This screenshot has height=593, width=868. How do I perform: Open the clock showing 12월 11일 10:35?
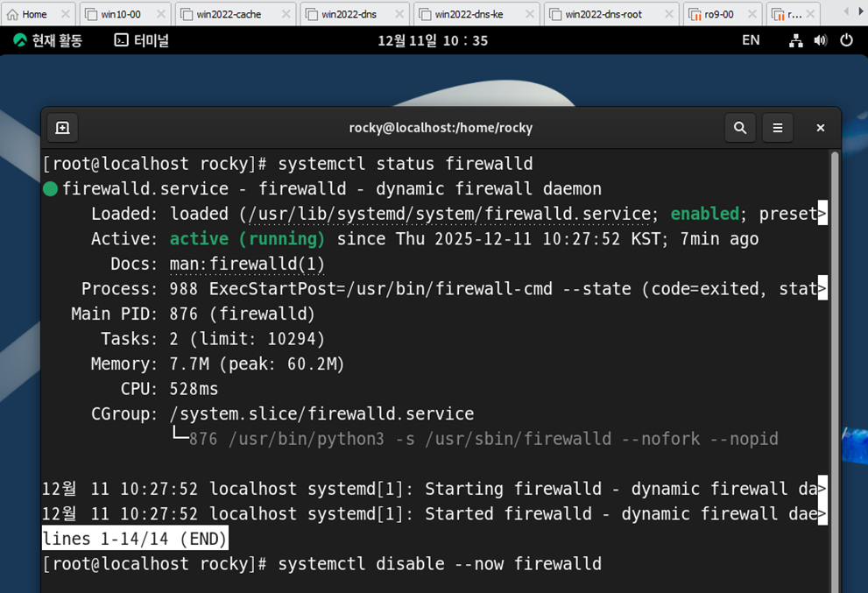[433, 40]
